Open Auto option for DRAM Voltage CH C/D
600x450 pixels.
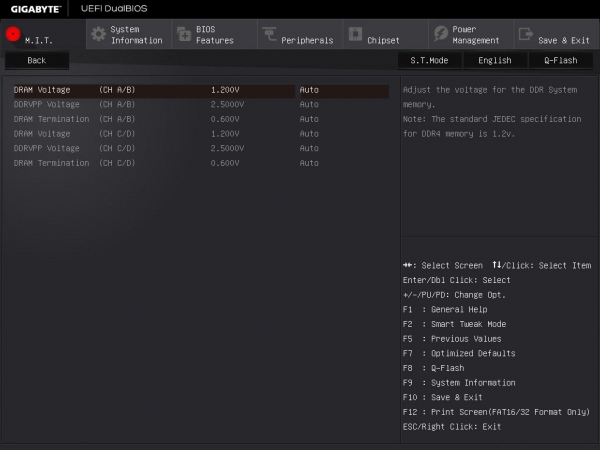309,134
